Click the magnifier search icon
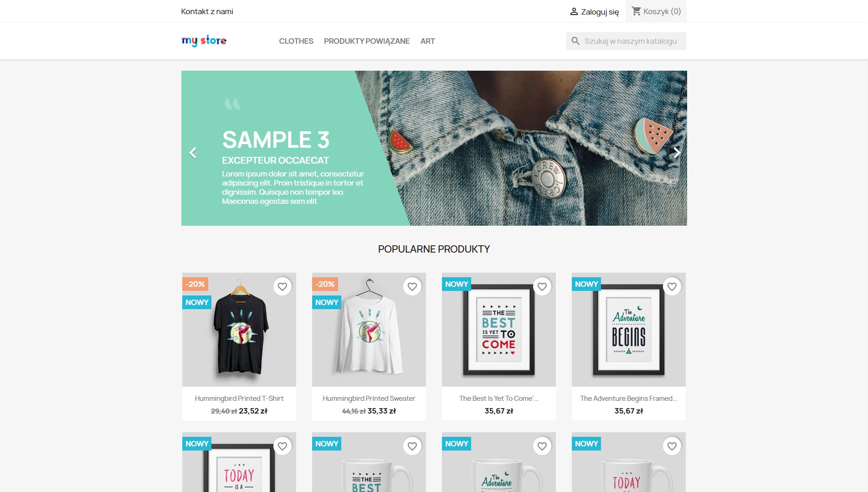 tap(575, 41)
